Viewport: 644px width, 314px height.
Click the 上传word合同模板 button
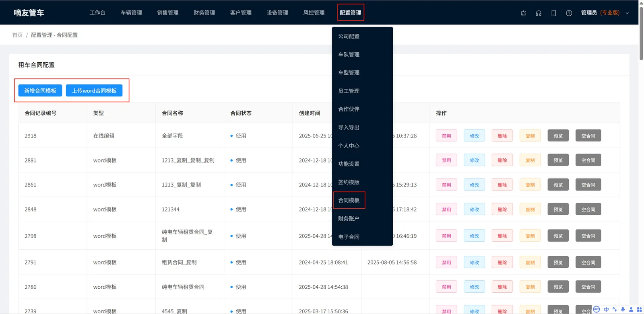(x=94, y=90)
